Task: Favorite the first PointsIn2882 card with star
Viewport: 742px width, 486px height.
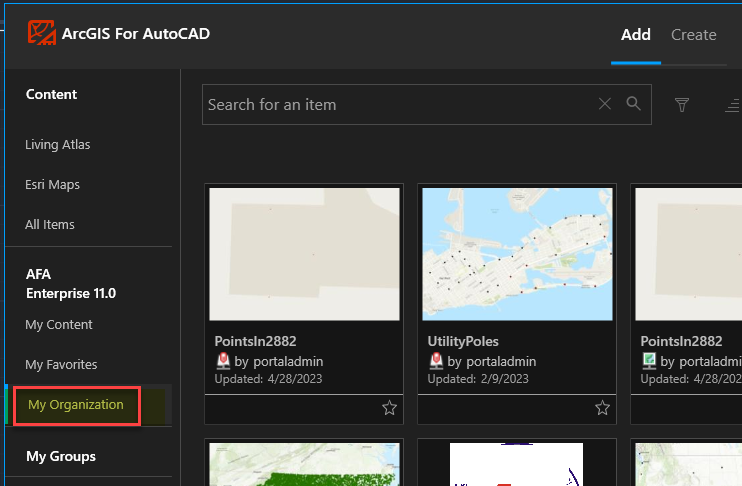Action: click(x=389, y=408)
